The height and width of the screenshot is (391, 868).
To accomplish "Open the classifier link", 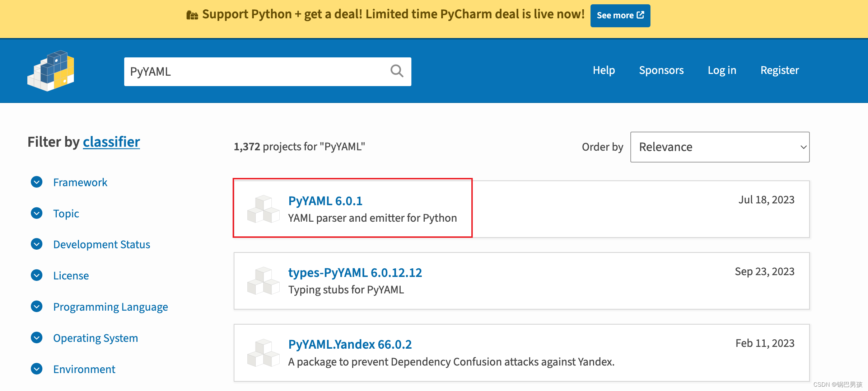I will (111, 142).
